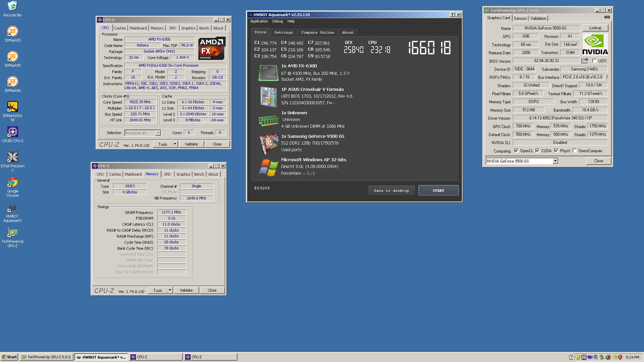Click Validate in upper CPU-Z window
This screenshot has height=362, width=644.
(191, 144)
